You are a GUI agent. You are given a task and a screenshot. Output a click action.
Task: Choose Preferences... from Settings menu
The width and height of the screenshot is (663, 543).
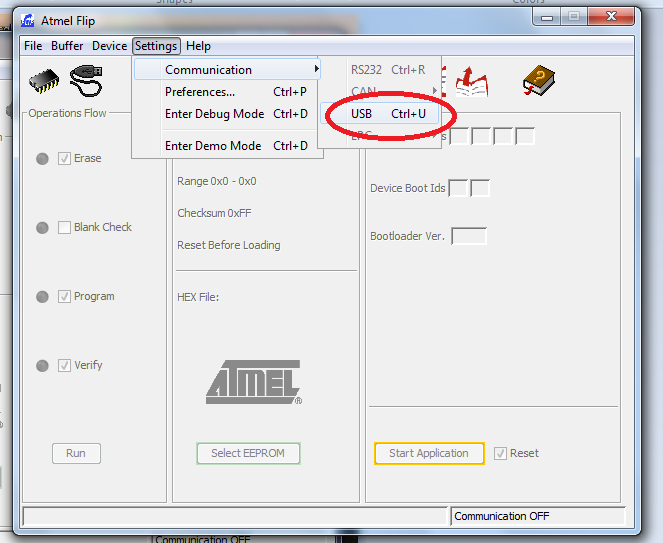pyautogui.click(x=227, y=92)
